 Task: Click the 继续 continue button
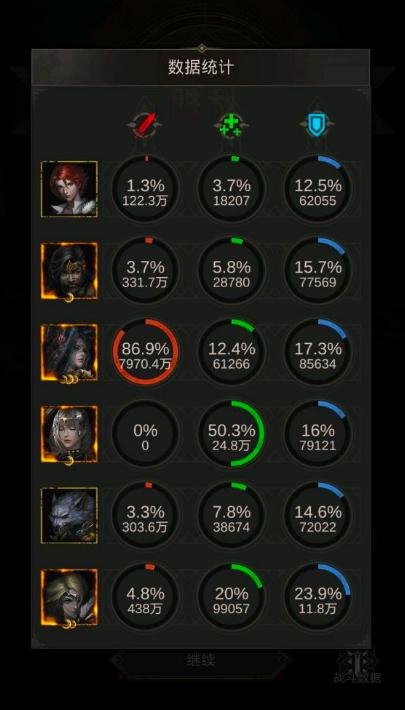(201, 660)
